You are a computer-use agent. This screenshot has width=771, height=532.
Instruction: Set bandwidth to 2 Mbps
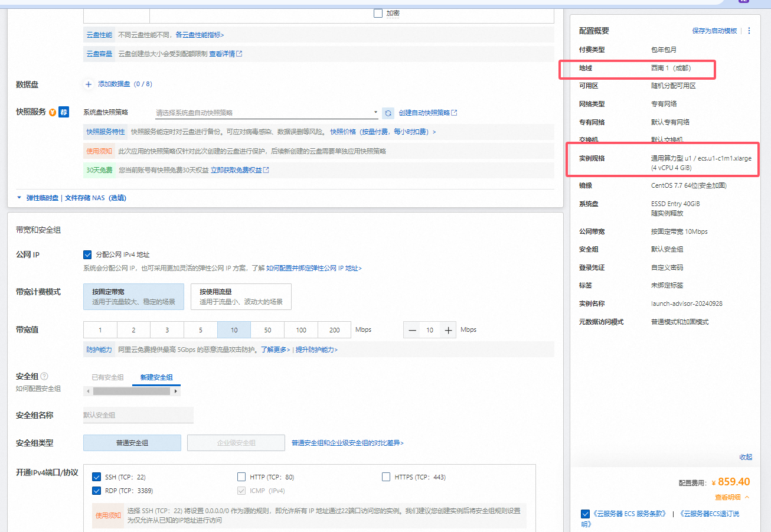tap(133, 330)
